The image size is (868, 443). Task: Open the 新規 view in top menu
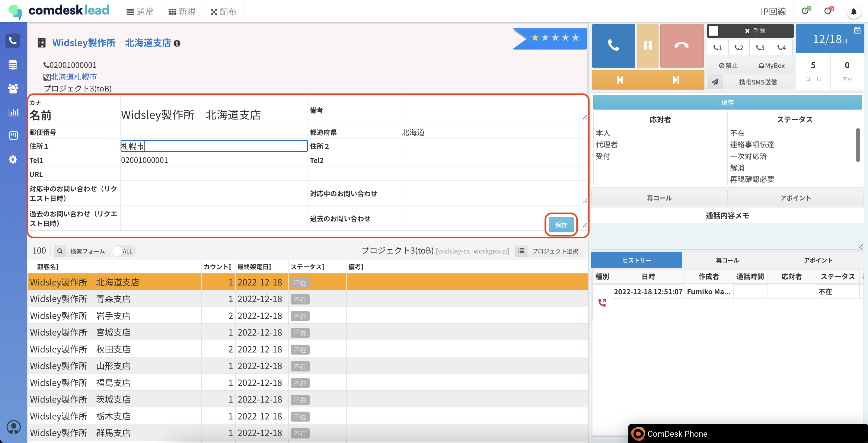pos(182,12)
